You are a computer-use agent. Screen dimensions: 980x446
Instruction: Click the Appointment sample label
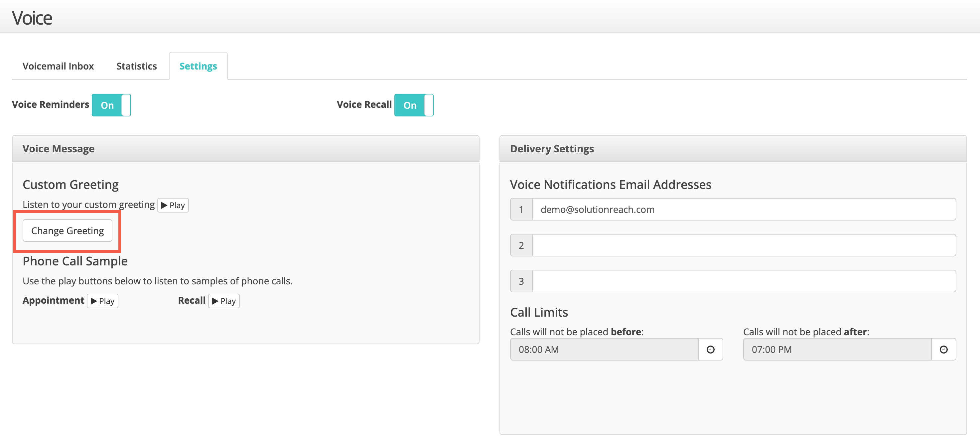(x=53, y=301)
